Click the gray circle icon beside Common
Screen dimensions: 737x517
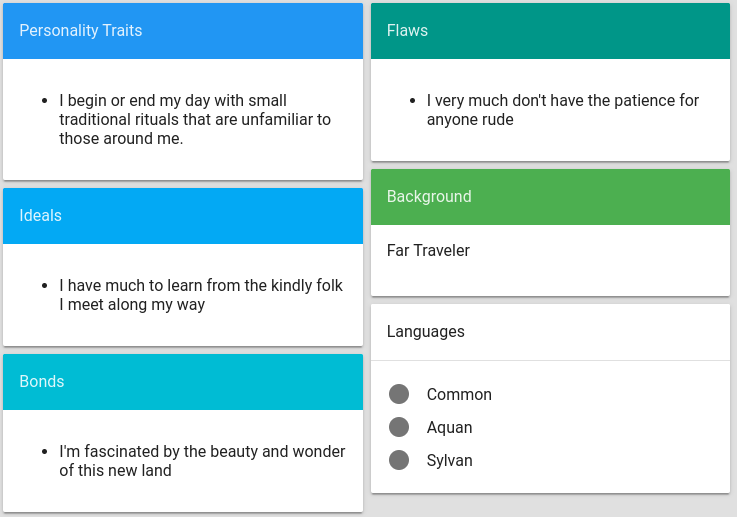399,394
